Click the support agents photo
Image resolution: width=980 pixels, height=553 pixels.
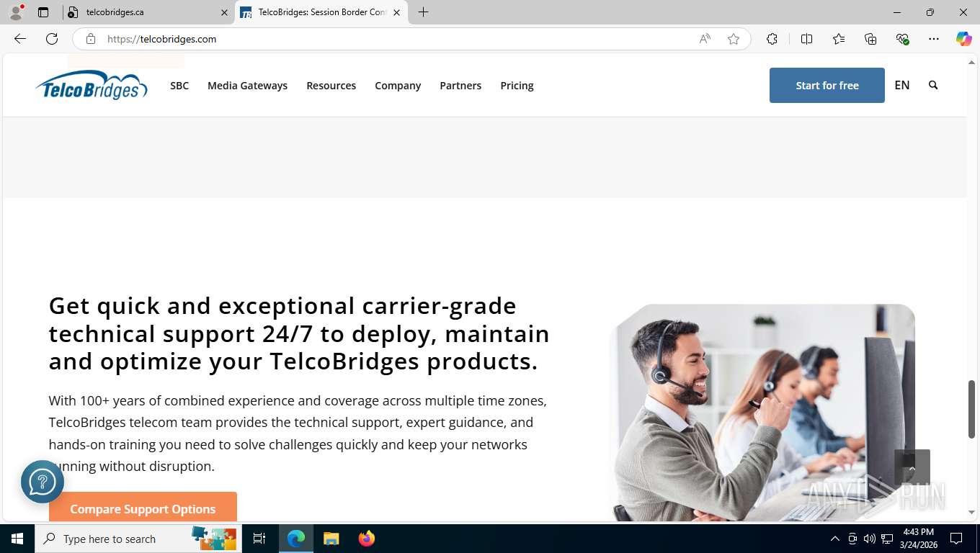point(762,412)
